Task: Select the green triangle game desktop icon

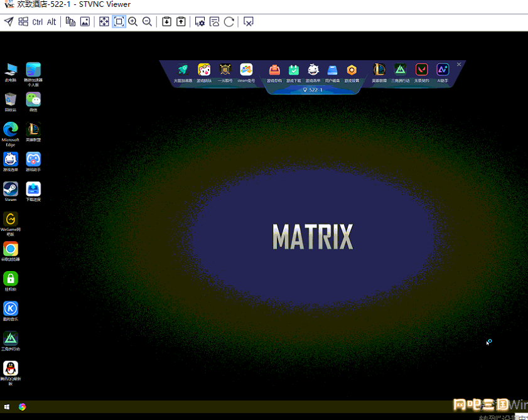Action: click(11, 341)
